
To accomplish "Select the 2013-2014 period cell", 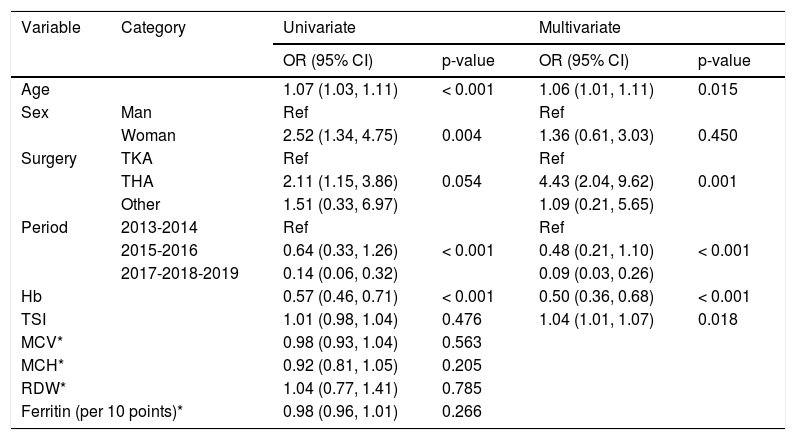I will 153,228.
